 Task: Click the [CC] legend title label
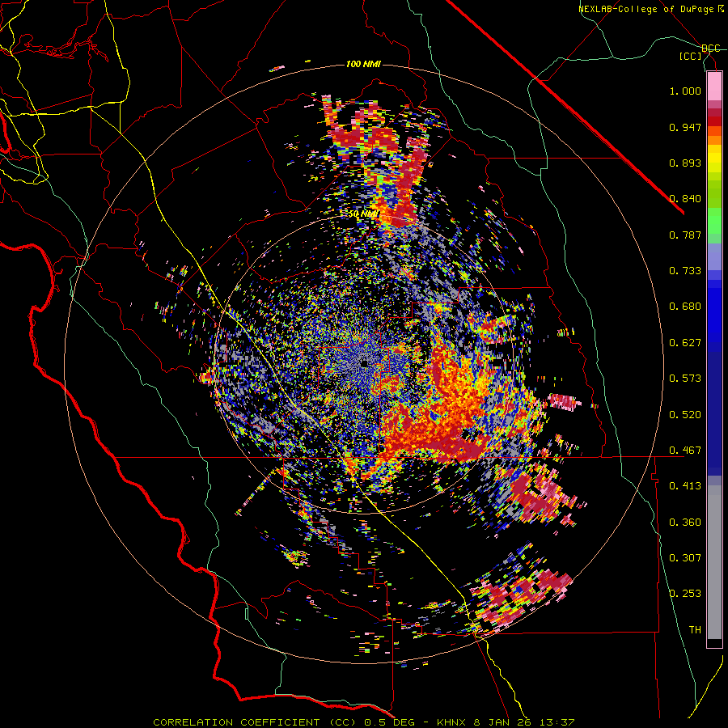(691, 56)
